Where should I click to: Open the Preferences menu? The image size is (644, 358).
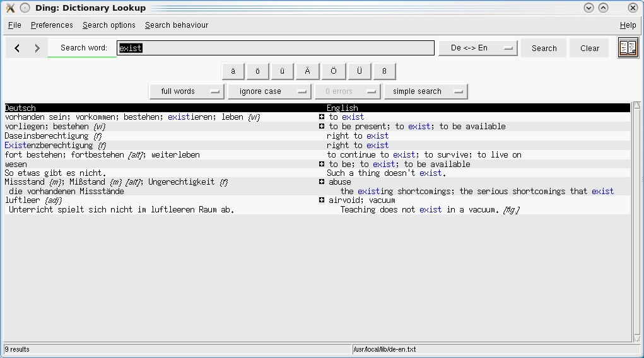(52, 25)
